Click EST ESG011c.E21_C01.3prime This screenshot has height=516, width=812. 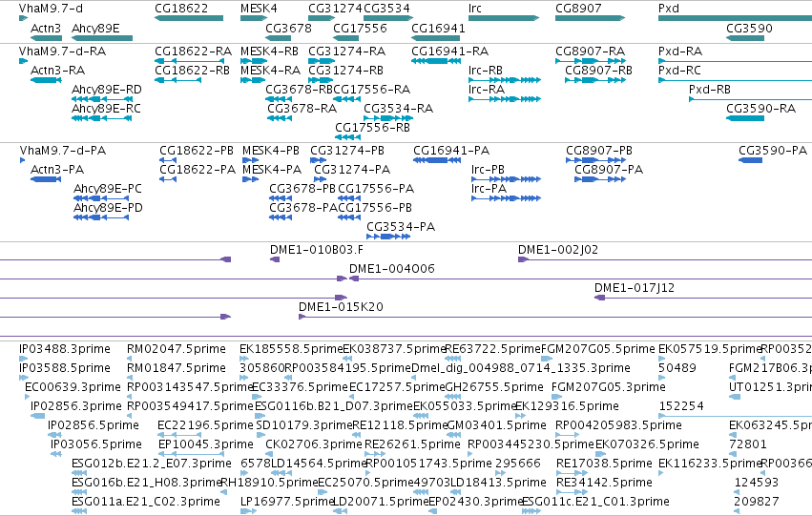click(531, 512)
